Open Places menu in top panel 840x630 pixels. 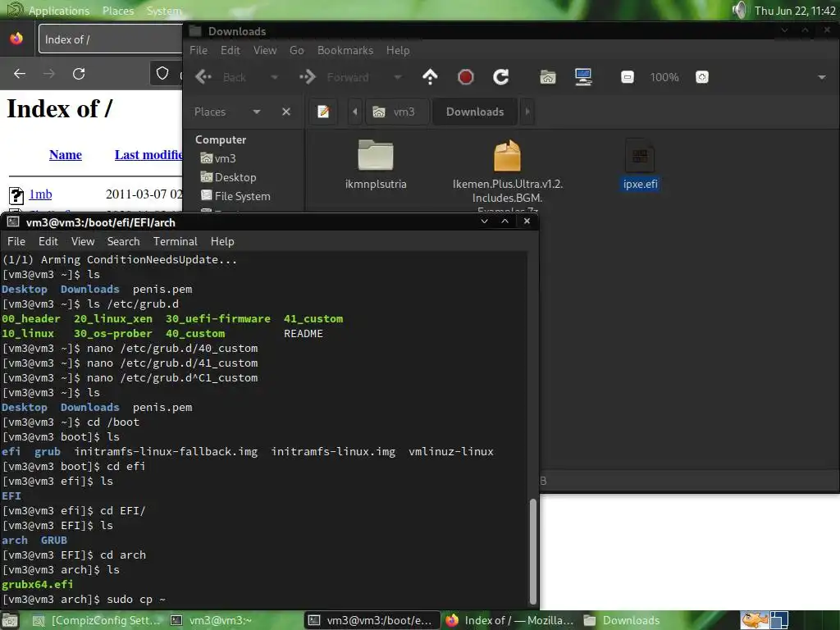[118, 10]
